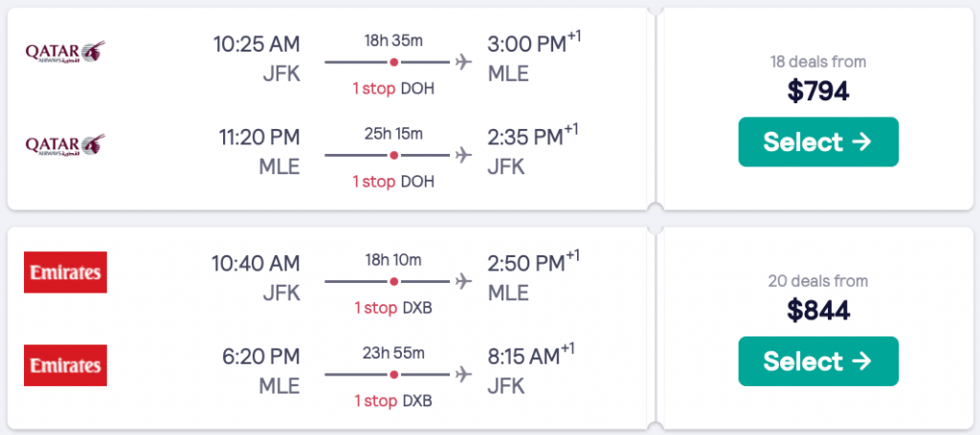Click the '20 deals from' text
The height and width of the screenshot is (435, 980).
click(818, 281)
